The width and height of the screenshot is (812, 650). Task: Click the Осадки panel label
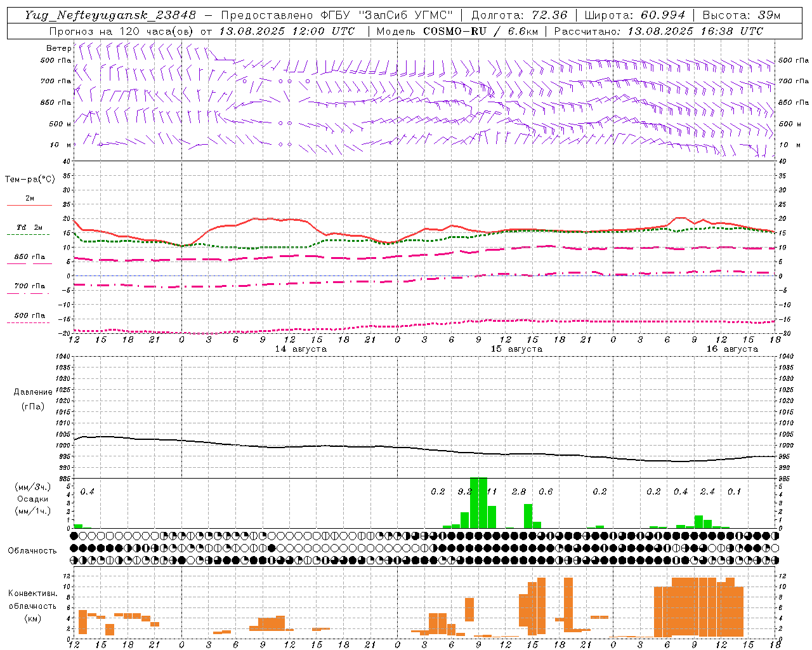point(32,499)
